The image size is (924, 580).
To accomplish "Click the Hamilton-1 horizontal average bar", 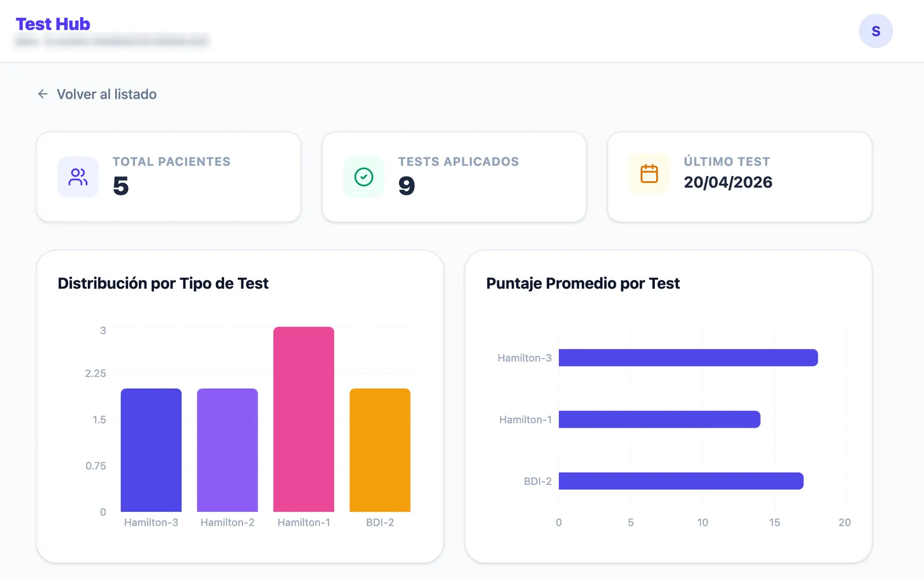I will 660,420.
